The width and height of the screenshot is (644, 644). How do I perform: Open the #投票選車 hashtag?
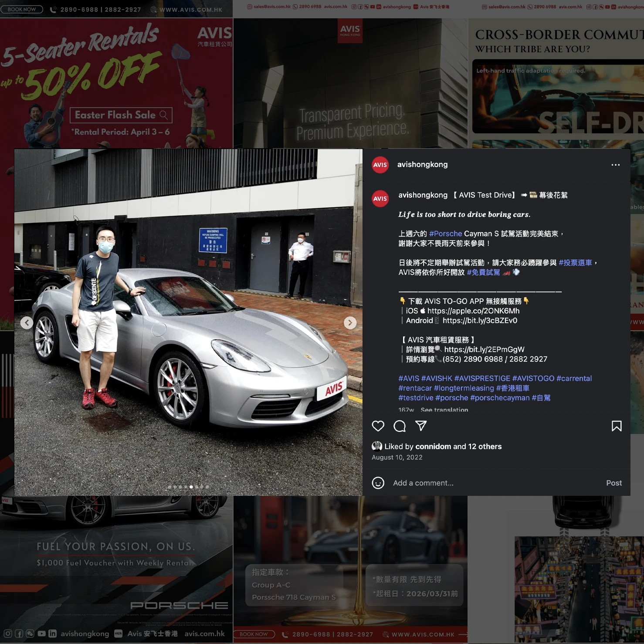point(575,263)
